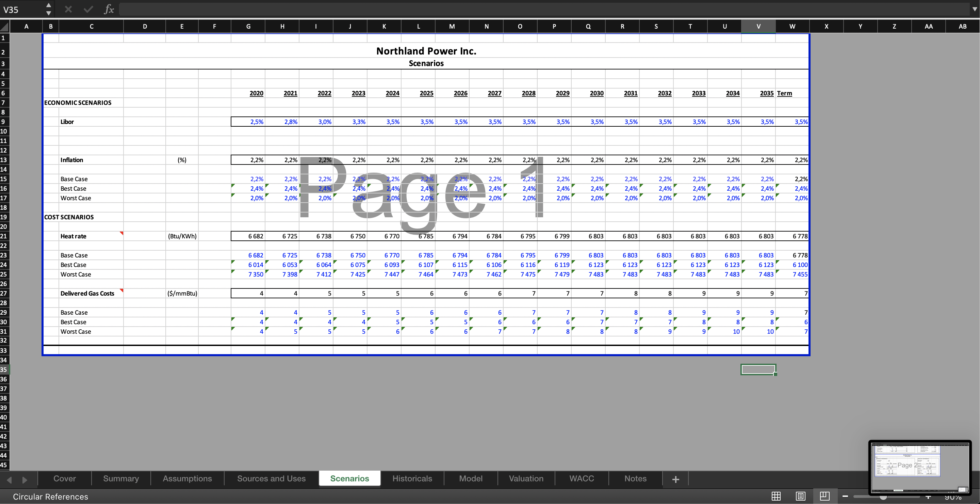Select the Heat rate label cell
This screenshot has width=980, height=504.
point(91,236)
